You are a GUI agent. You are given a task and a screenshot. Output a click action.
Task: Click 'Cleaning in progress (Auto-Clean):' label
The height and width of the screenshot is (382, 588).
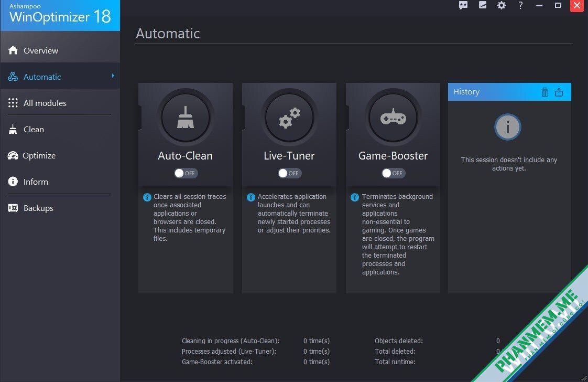230,341
